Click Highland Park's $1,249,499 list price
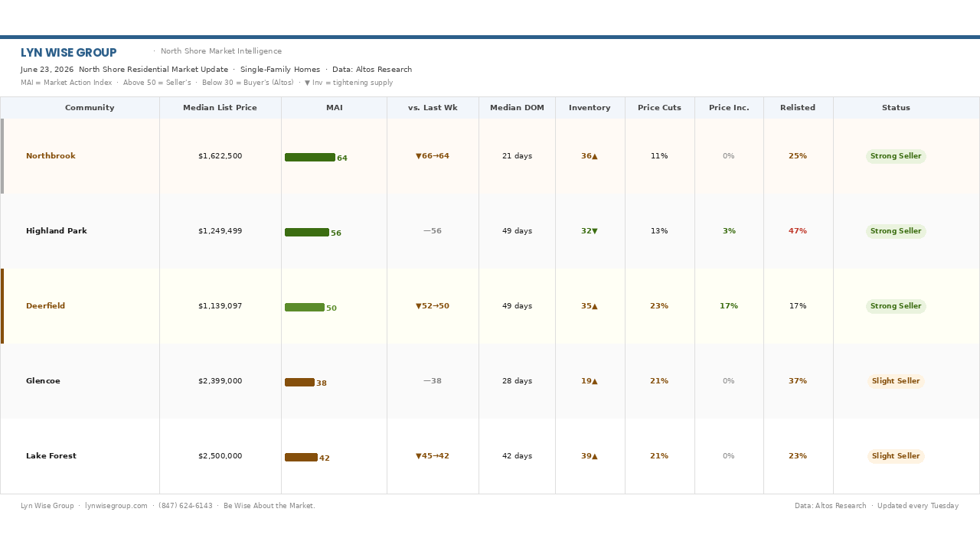980x551 pixels. (x=220, y=231)
